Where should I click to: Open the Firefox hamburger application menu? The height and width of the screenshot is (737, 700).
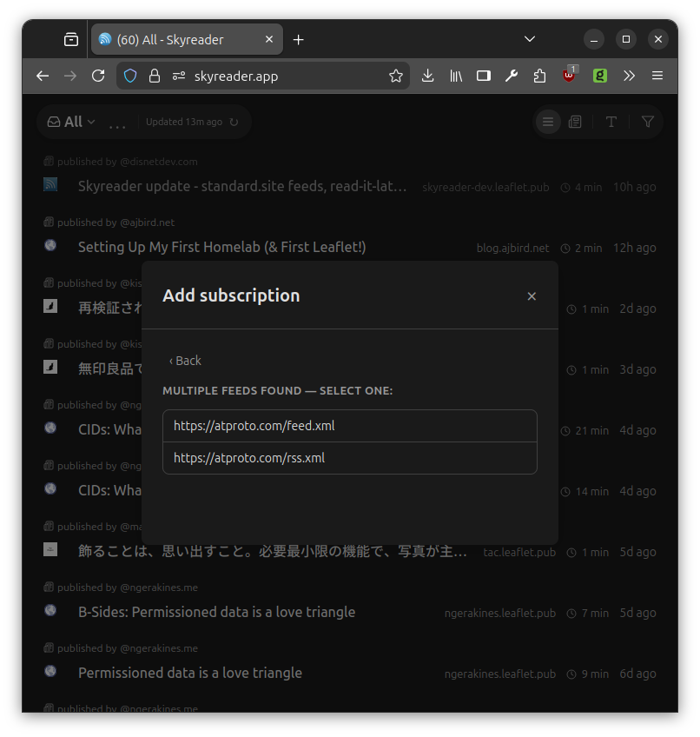657,76
